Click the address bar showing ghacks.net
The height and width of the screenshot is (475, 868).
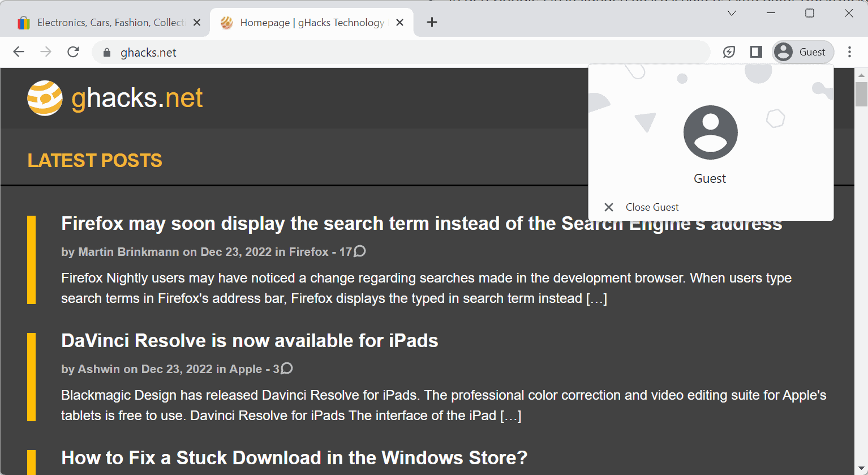[x=396, y=53]
